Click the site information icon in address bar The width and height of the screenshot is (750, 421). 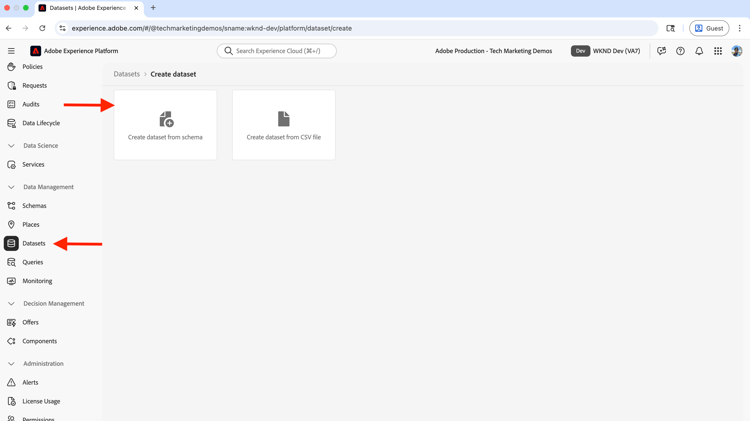(x=62, y=28)
